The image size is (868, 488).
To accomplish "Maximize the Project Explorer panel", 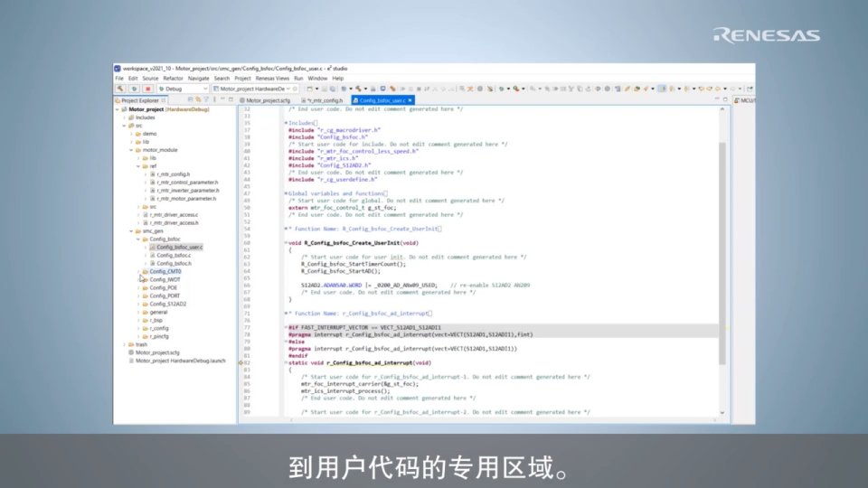I will (x=231, y=99).
